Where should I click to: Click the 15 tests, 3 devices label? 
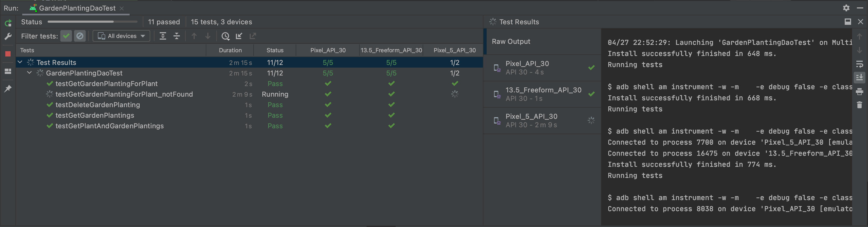[221, 22]
